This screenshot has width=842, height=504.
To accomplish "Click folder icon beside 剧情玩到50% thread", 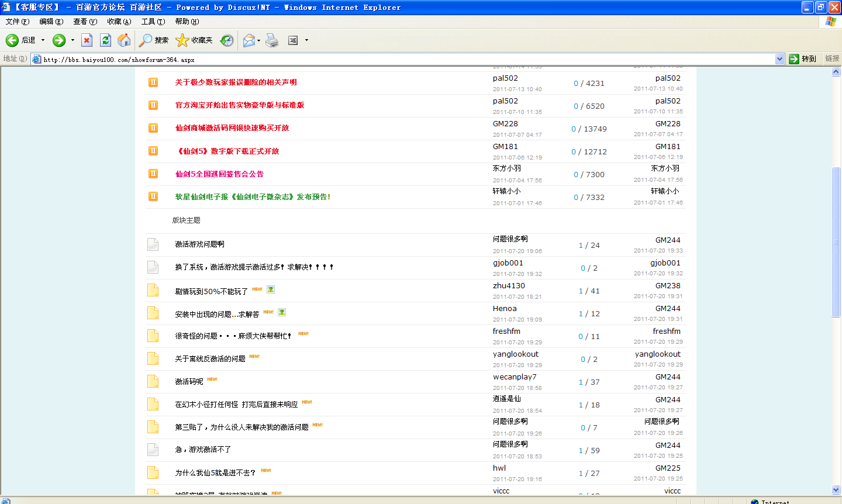I will (x=153, y=290).
